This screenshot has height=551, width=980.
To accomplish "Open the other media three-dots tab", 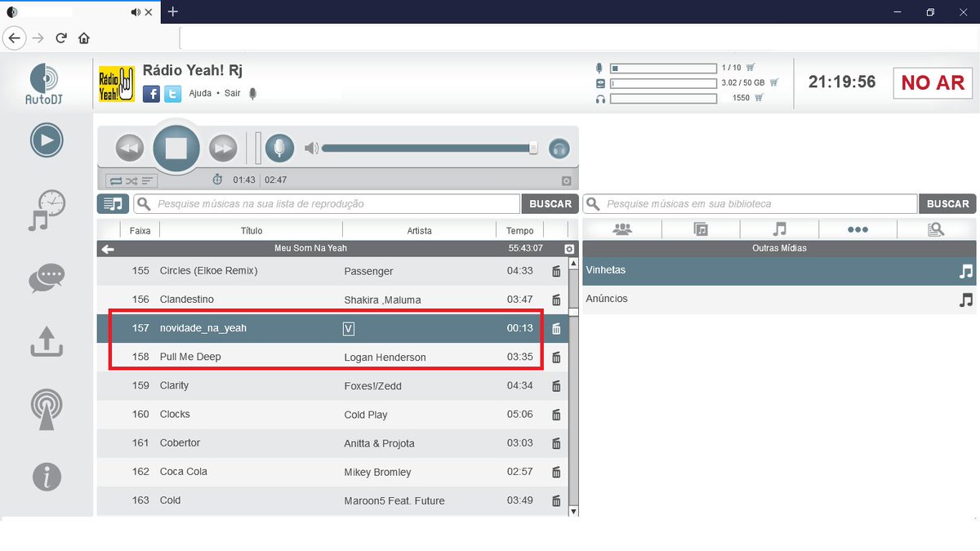I will [857, 229].
